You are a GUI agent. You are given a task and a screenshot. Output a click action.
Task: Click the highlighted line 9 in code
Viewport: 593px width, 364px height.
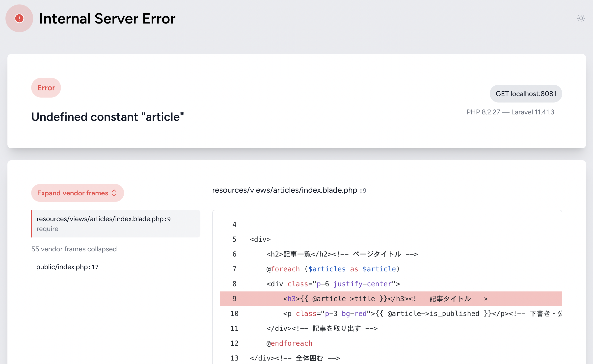click(385, 299)
